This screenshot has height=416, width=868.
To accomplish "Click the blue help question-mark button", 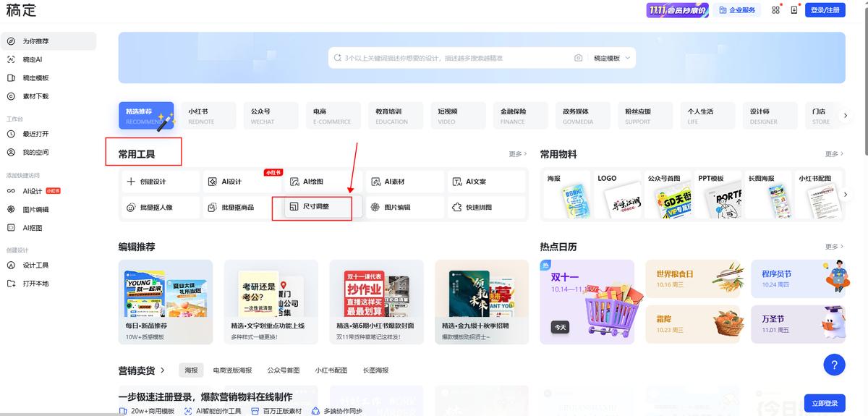I will coord(834,365).
